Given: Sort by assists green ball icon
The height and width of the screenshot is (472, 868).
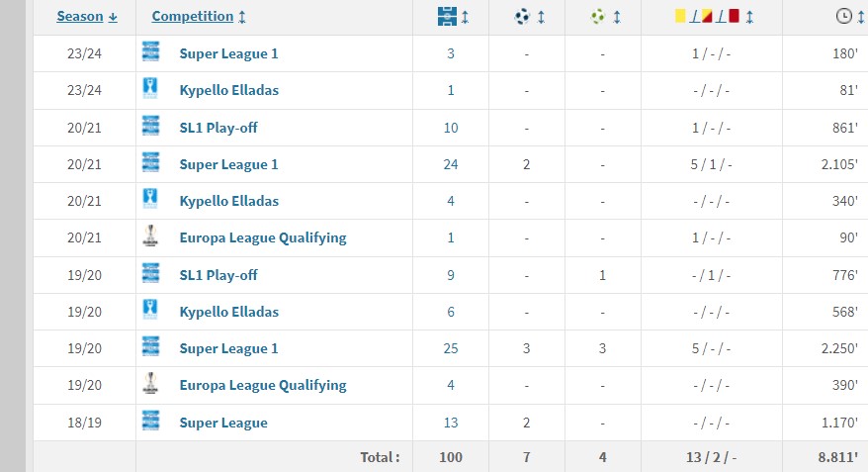Looking at the screenshot, I should click(x=598, y=17).
